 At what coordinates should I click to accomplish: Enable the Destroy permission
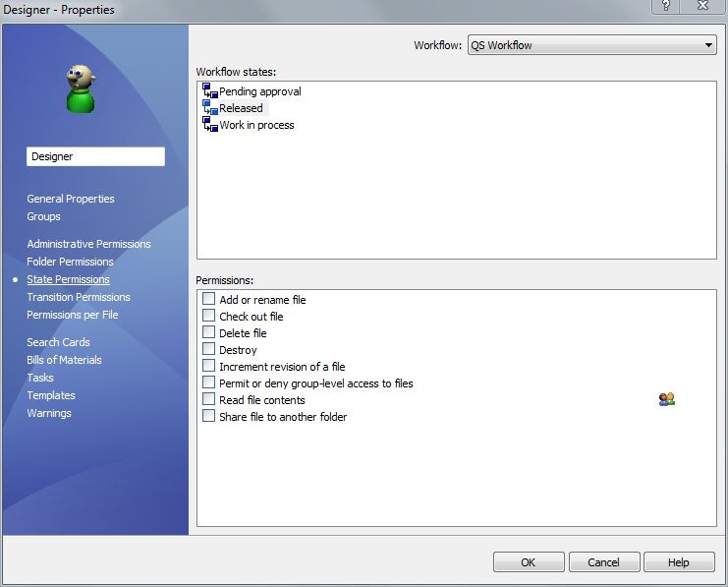[x=208, y=349]
